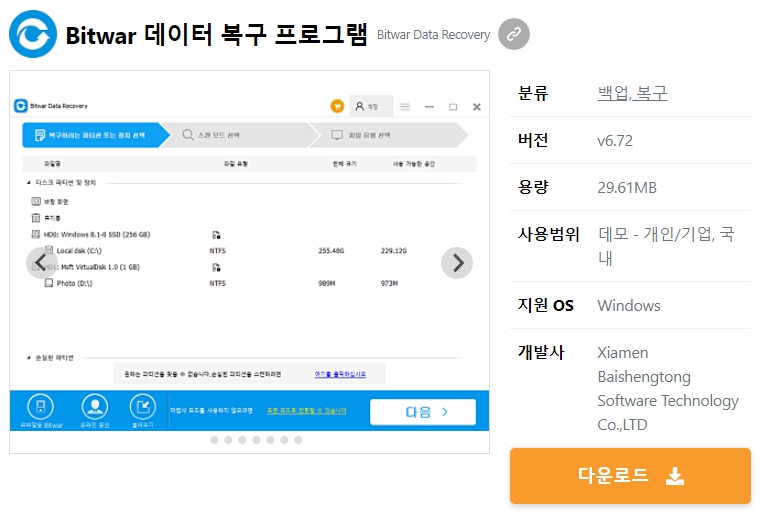
Task: Click version value v6.72
Action: click(x=615, y=140)
